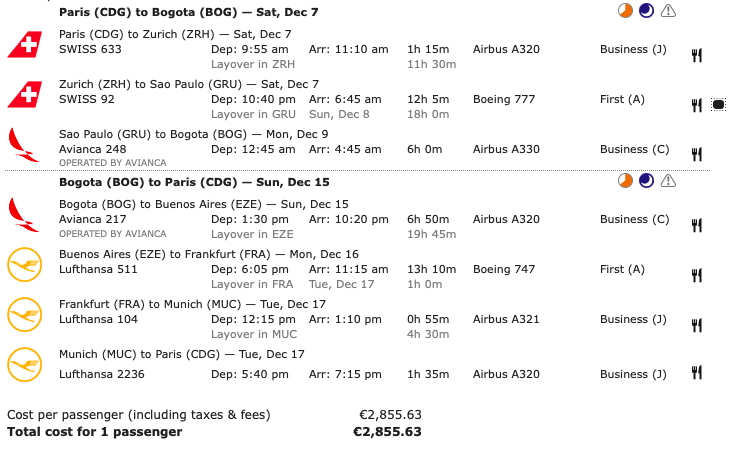Click the warning triangle icon for Bogota to Paris
This screenshot has width=738, height=454.
[668, 181]
